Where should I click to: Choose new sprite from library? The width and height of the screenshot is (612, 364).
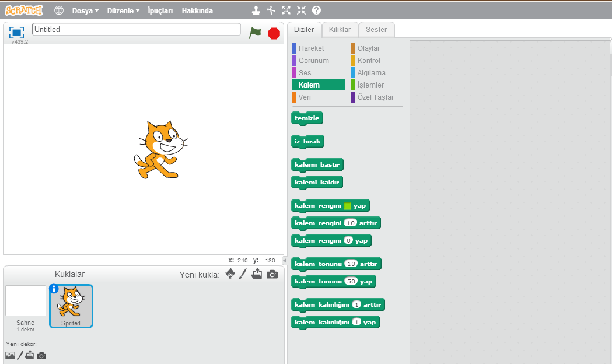point(230,274)
